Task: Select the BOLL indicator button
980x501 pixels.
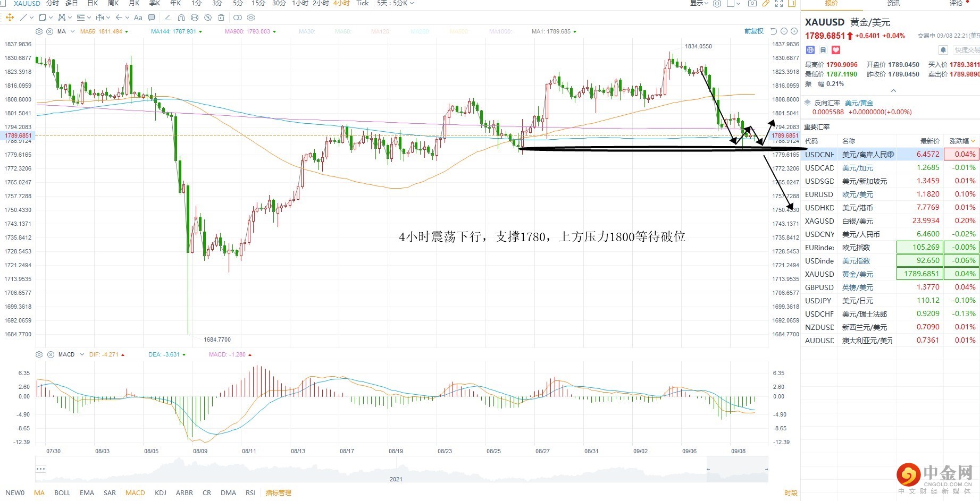Action: [x=62, y=492]
